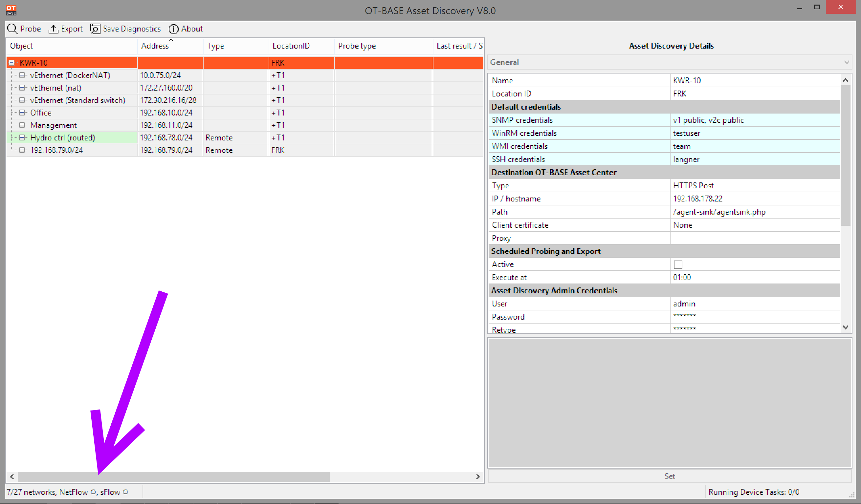The width and height of the screenshot is (861, 504).
Task: Click the Export upload icon
Action: pyautogui.click(x=53, y=29)
